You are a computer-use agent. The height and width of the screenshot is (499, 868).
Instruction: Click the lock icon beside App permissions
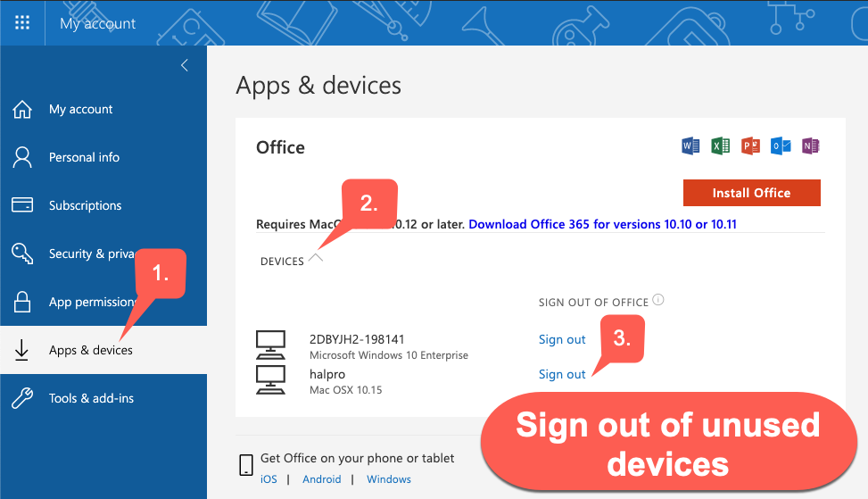click(x=22, y=302)
